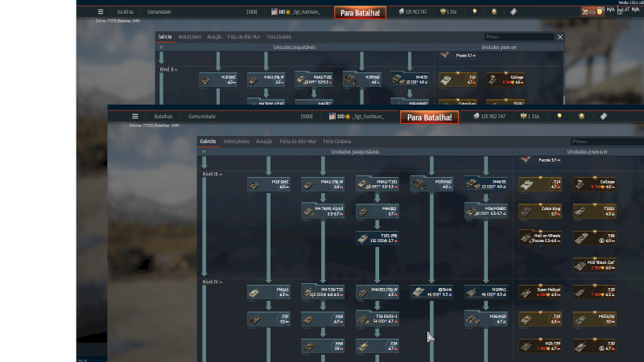Click Para Batalha! button in front window
Image resolution: width=644 pixels, height=362 pixels.
click(429, 117)
